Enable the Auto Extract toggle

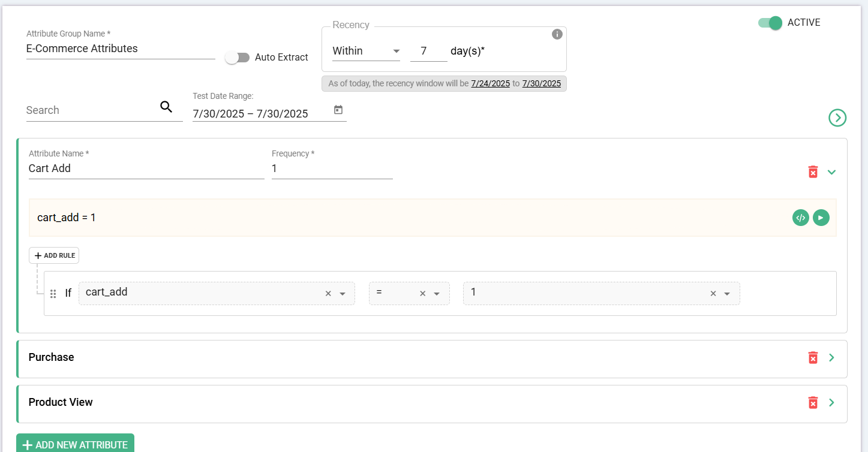tap(237, 58)
